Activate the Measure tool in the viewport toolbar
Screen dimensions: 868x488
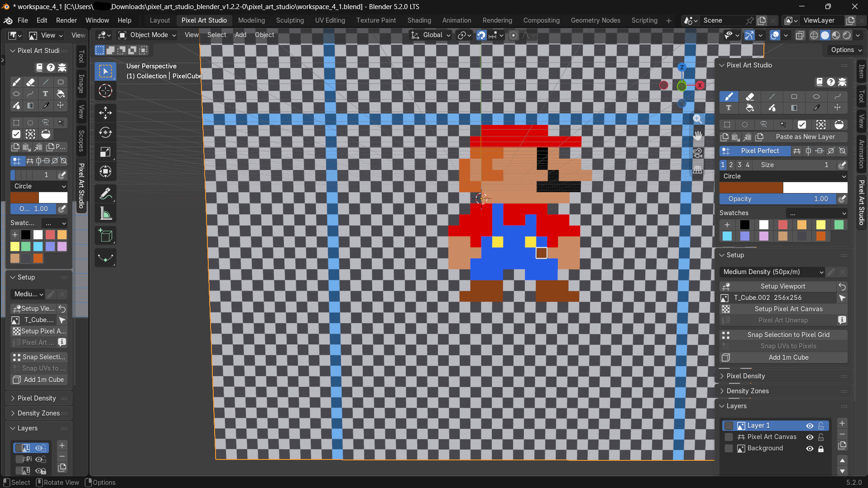[x=106, y=213]
